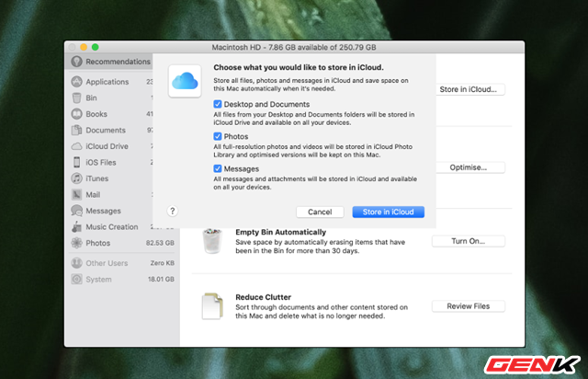Select Applications label in sidebar list
588x379 pixels.
[107, 82]
